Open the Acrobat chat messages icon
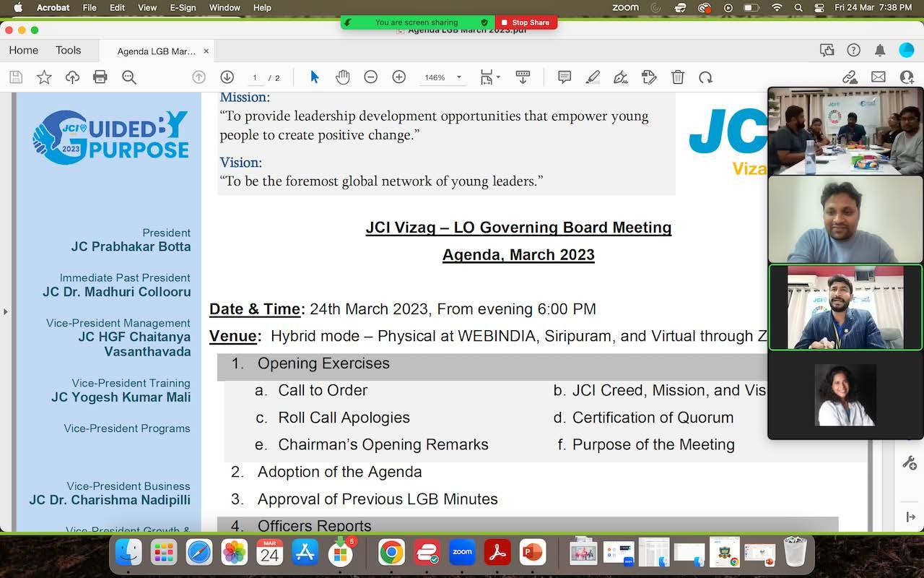Image resolution: width=924 pixels, height=578 pixels. point(827,50)
